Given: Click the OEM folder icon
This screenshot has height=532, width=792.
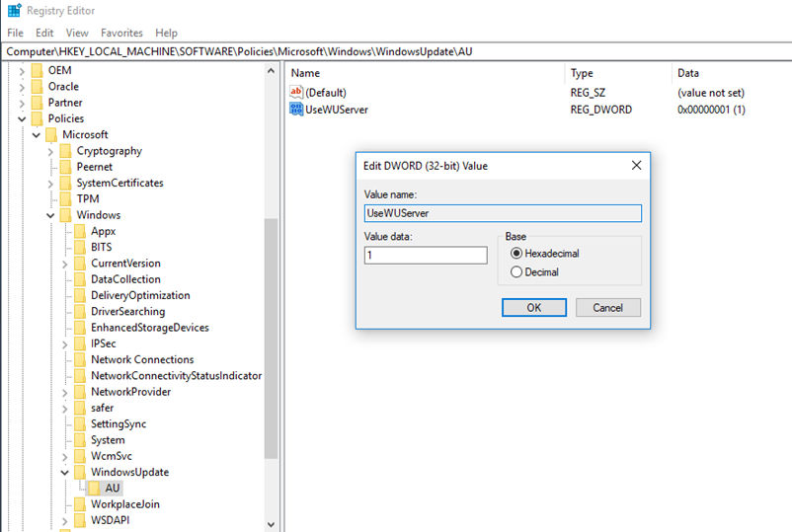Looking at the screenshot, I should 37,70.
